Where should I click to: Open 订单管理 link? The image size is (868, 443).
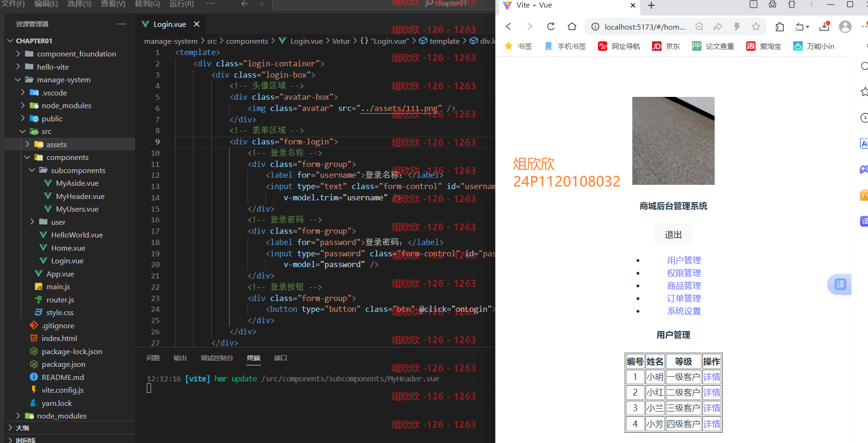[684, 298]
